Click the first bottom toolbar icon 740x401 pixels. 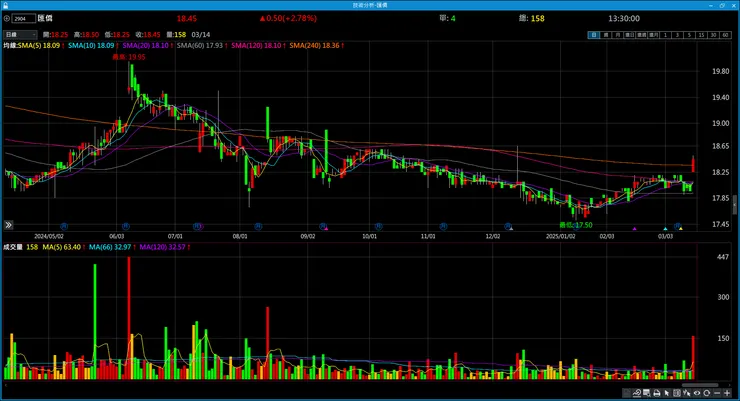(x=626, y=393)
